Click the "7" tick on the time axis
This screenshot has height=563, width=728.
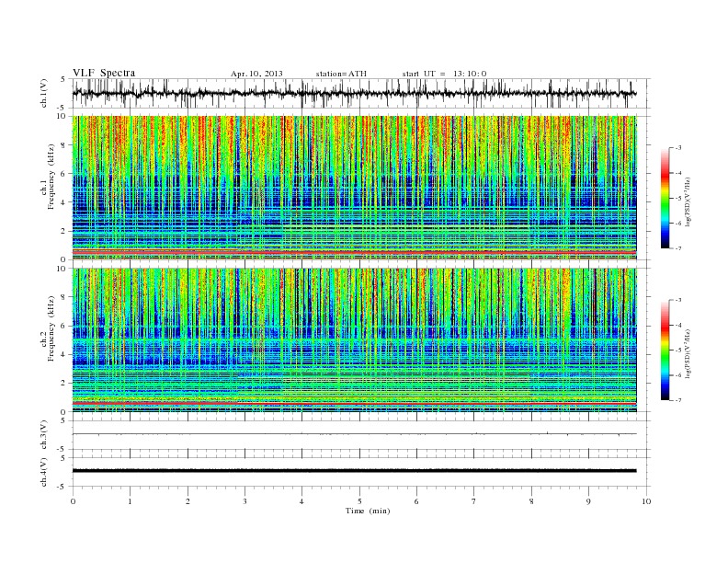473,501
